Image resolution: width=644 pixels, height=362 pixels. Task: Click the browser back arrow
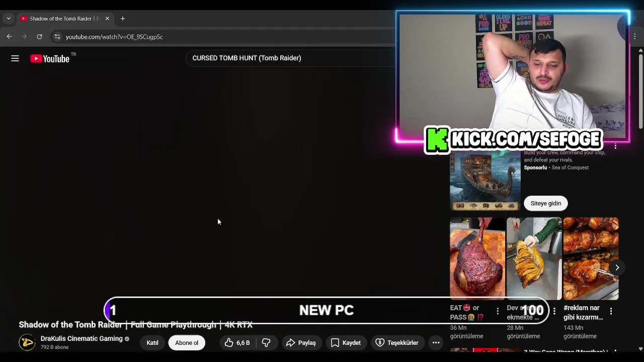[9, 37]
